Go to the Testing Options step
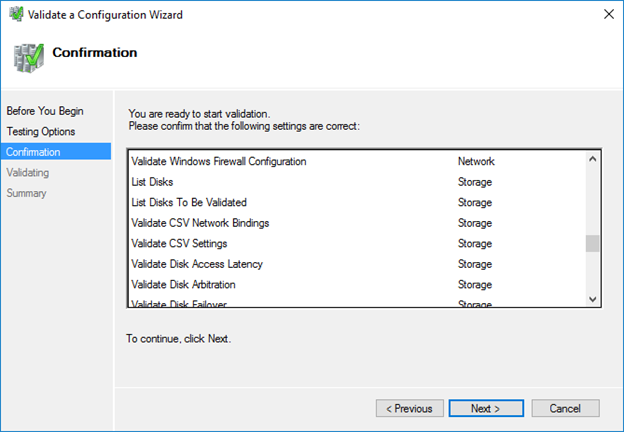The height and width of the screenshot is (432, 624). pos(41,131)
